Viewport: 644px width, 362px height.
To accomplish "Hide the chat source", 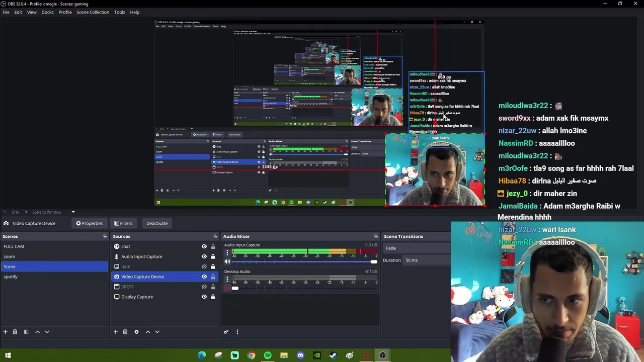I will tap(204, 246).
